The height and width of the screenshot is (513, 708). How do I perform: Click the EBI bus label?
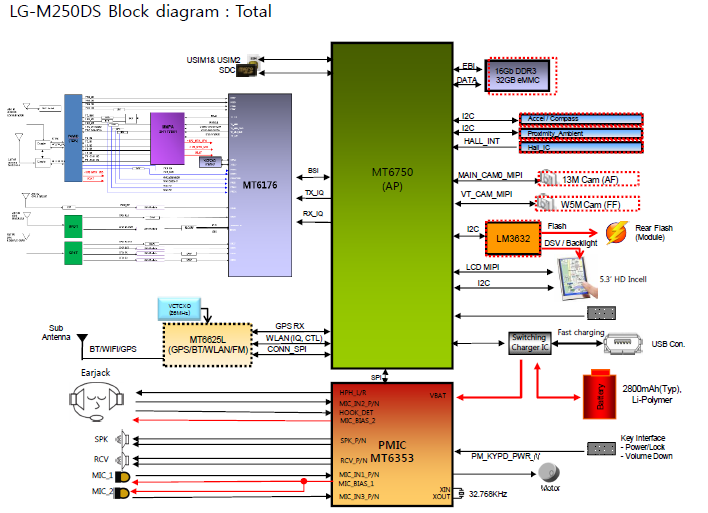[x=468, y=66]
